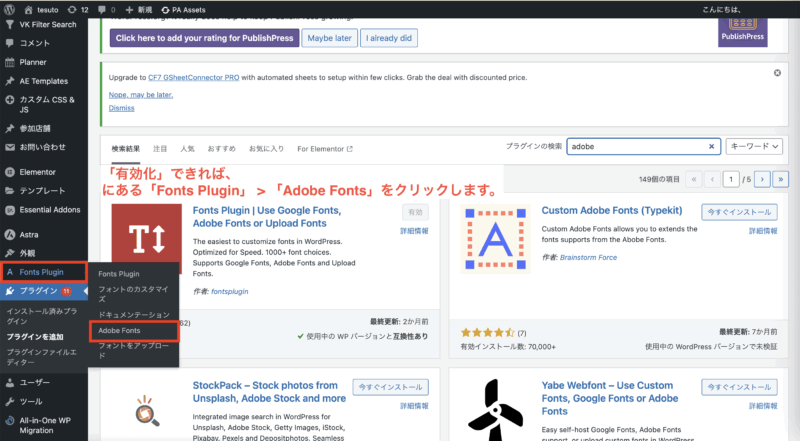Install Yabe Webfont plugin now

[x=739, y=387]
